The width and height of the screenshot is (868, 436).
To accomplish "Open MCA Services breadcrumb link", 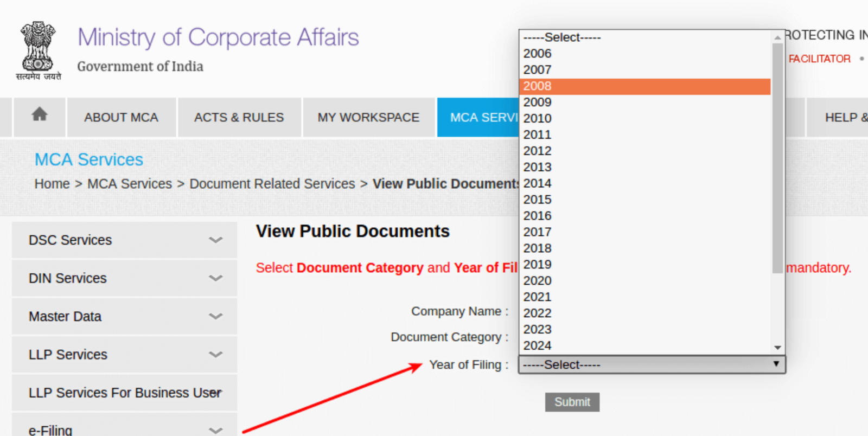I will tap(130, 184).
